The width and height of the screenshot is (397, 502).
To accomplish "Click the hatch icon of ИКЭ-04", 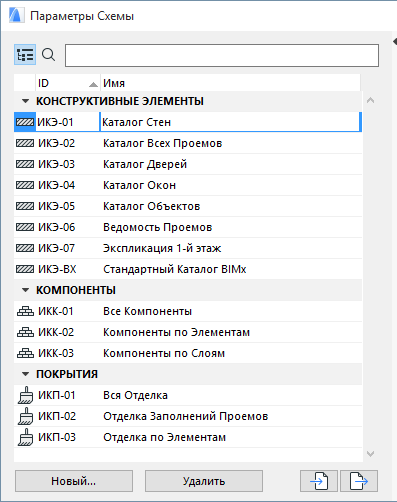I will [x=25, y=185].
